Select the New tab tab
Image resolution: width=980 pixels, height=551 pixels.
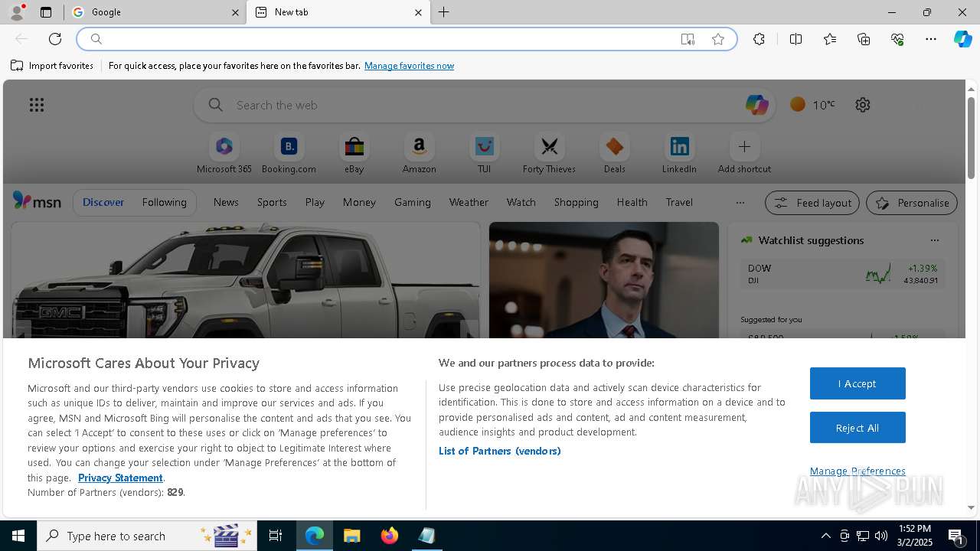pos(338,12)
